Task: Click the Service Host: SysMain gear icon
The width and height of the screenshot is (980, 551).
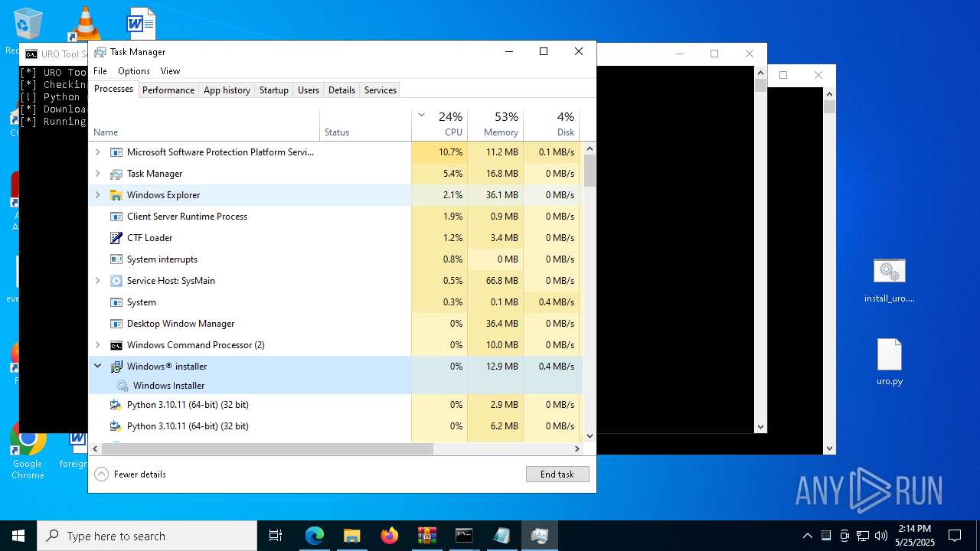Action: pyautogui.click(x=116, y=281)
